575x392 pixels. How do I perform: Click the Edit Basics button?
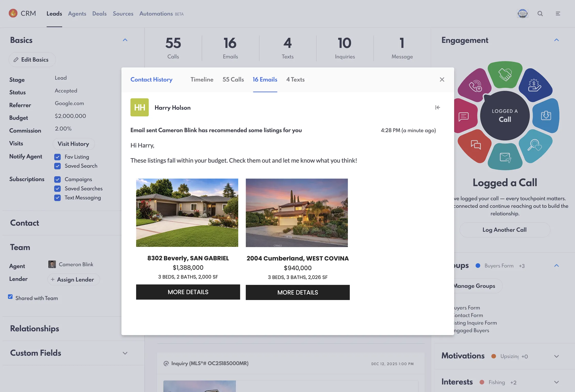tap(32, 59)
